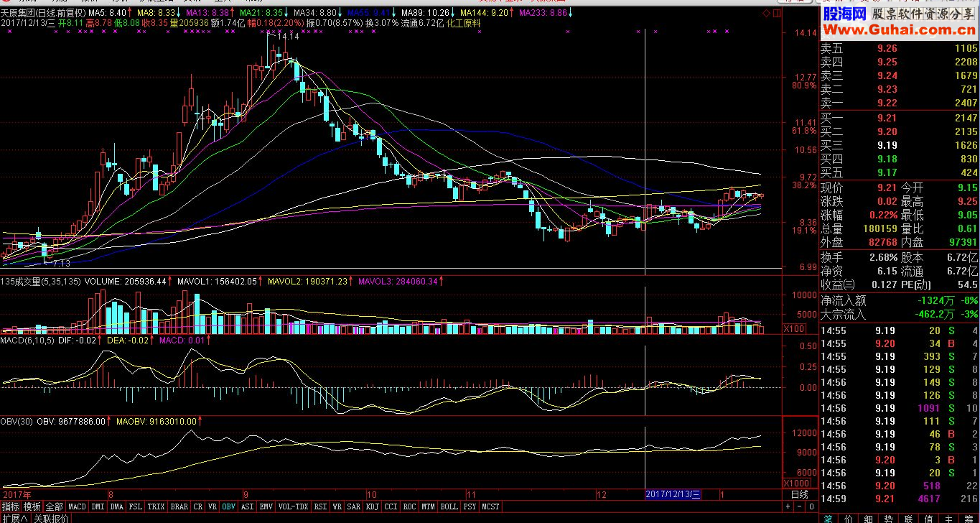Select the 指标 tab
Viewport: 980px width, 523px height.
tap(11, 506)
